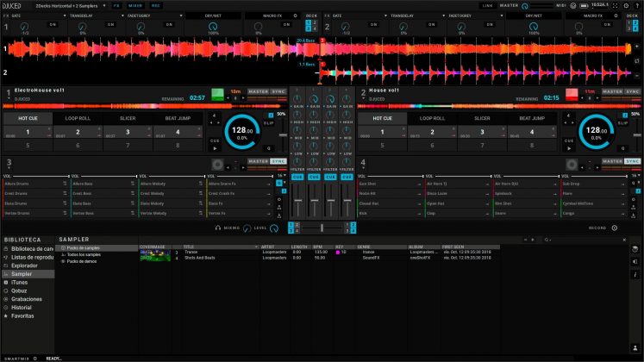
Task: Switch deck 2 pads to LOOP ROLL tab
Action: pos(432,118)
